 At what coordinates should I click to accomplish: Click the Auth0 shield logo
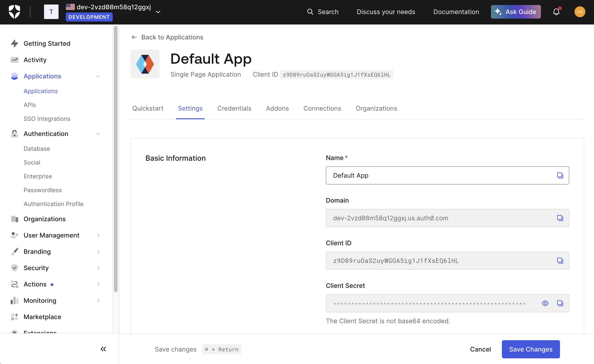pyautogui.click(x=14, y=11)
